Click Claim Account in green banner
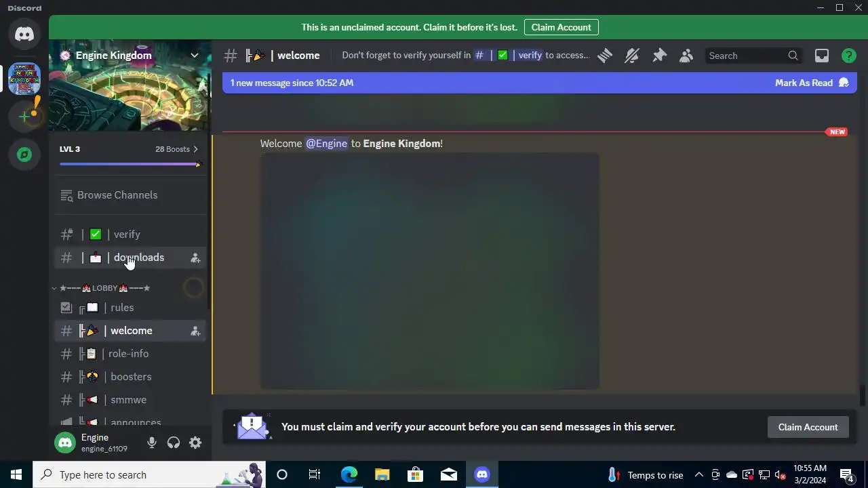This screenshot has height=488, width=868. click(561, 27)
